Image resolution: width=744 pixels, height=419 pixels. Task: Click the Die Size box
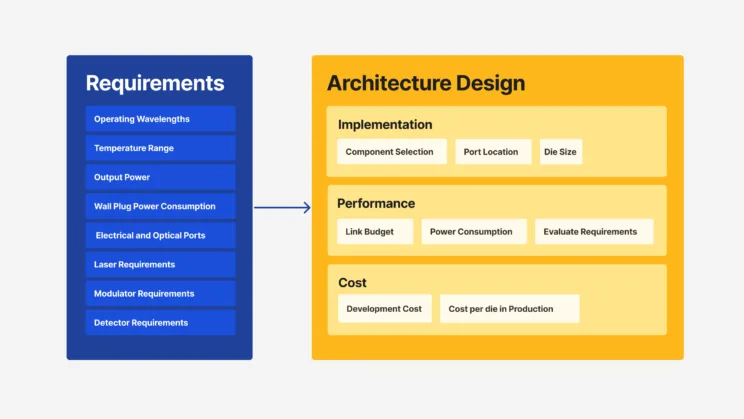pos(561,152)
